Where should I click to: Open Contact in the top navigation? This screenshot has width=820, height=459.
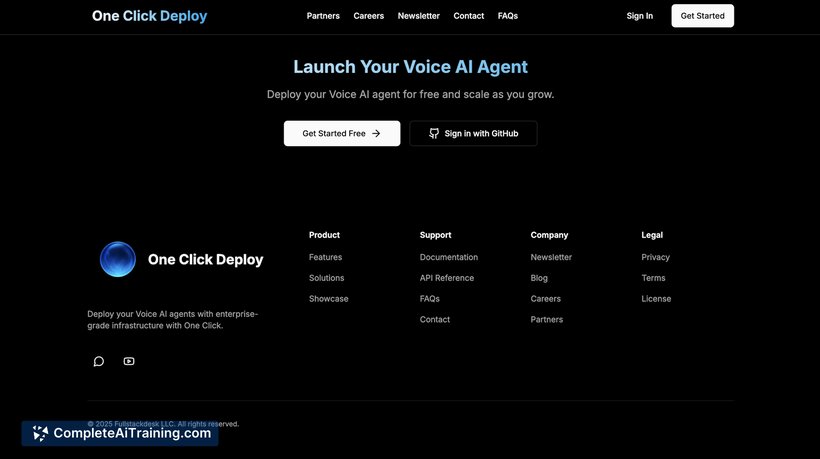[469, 16]
